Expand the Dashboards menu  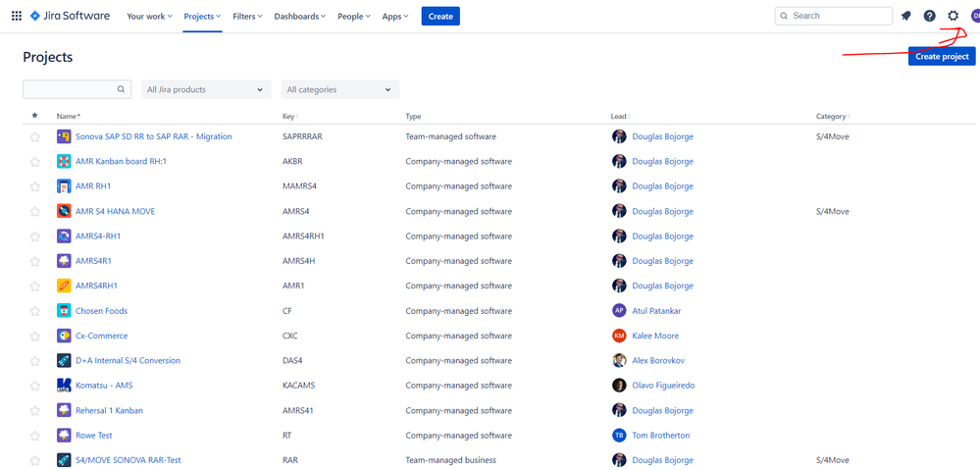300,17
